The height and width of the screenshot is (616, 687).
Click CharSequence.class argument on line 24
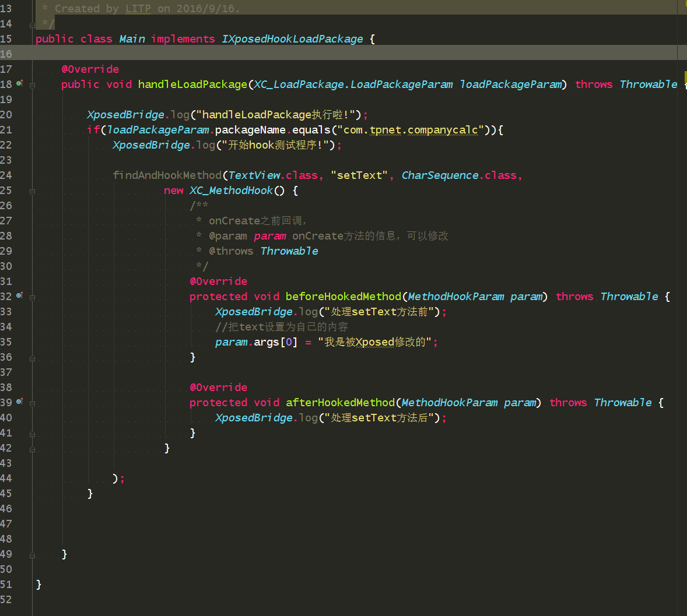click(x=459, y=175)
